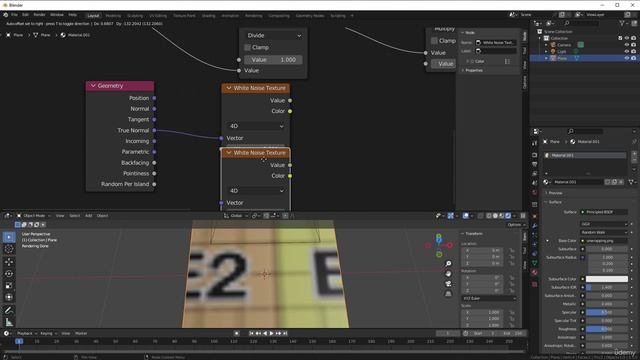Enable Clamp checkbox on Multiply node
This screenshot has height=360, width=640.
pos(434,40)
